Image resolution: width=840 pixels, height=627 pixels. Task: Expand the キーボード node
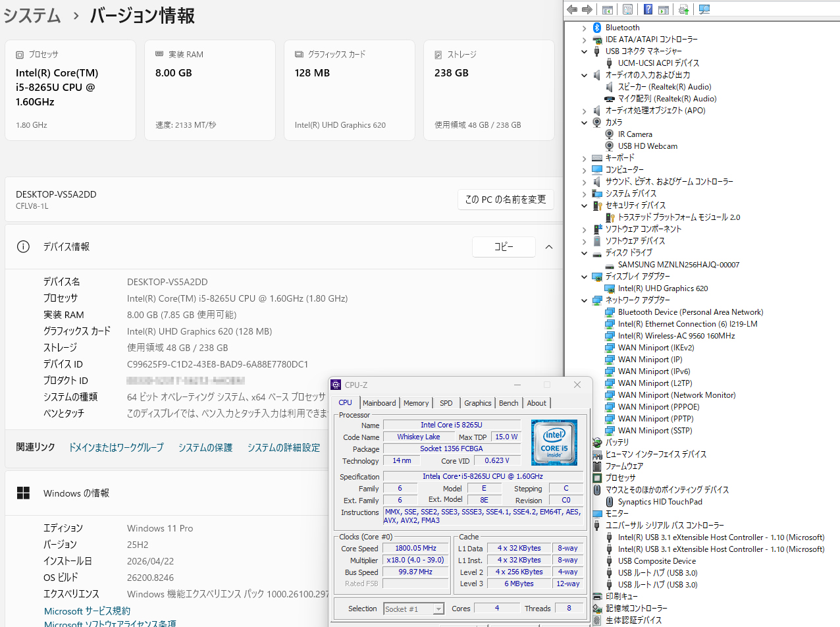click(584, 158)
